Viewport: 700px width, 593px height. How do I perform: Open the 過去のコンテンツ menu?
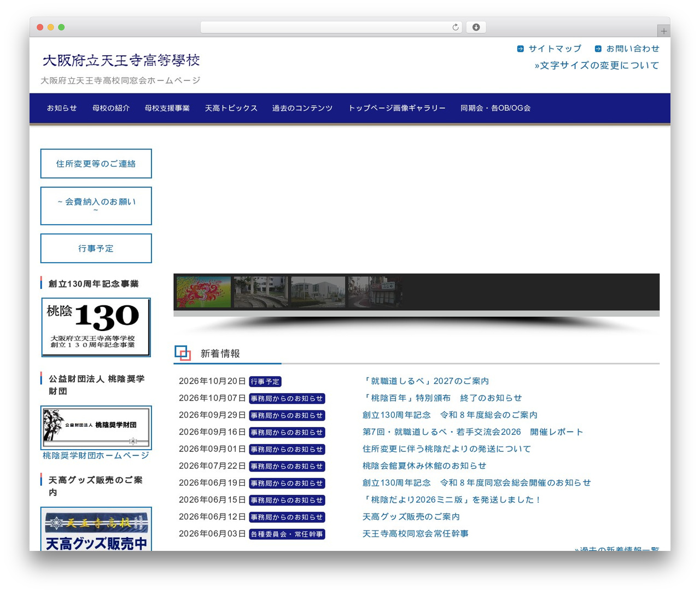pyautogui.click(x=302, y=108)
